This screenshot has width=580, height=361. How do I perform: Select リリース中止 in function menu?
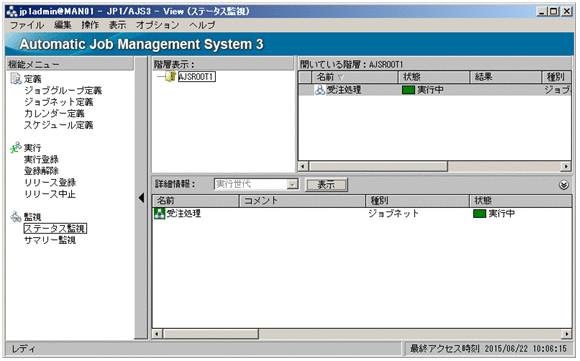pos(50,193)
